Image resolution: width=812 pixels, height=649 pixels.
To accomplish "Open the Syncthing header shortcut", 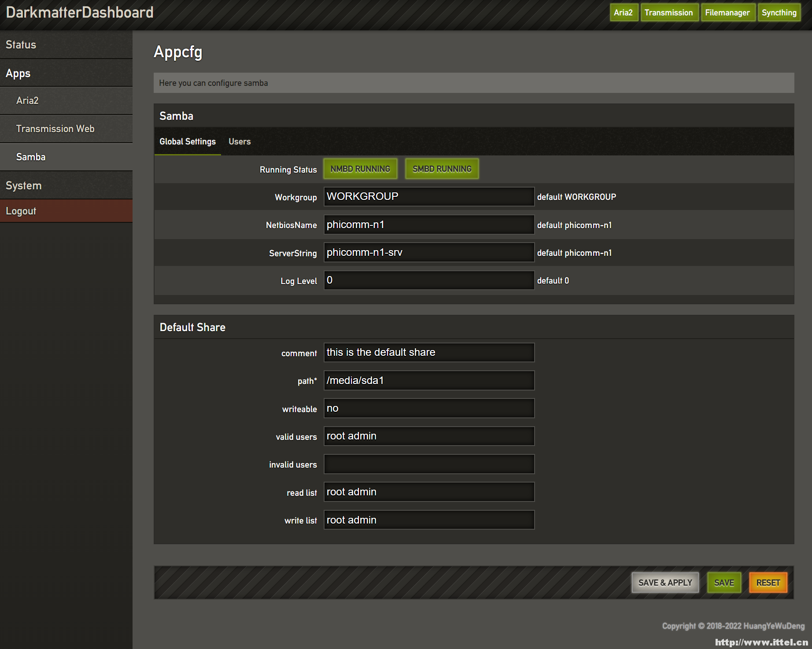I will (779, 12).
